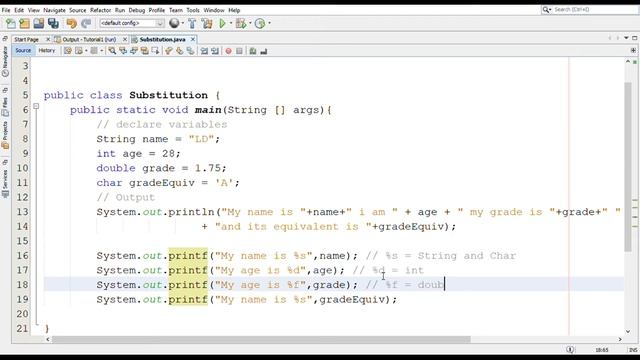Click the Debug Project icon
Screen dimensions: 640x360
(x=241, y=24)
